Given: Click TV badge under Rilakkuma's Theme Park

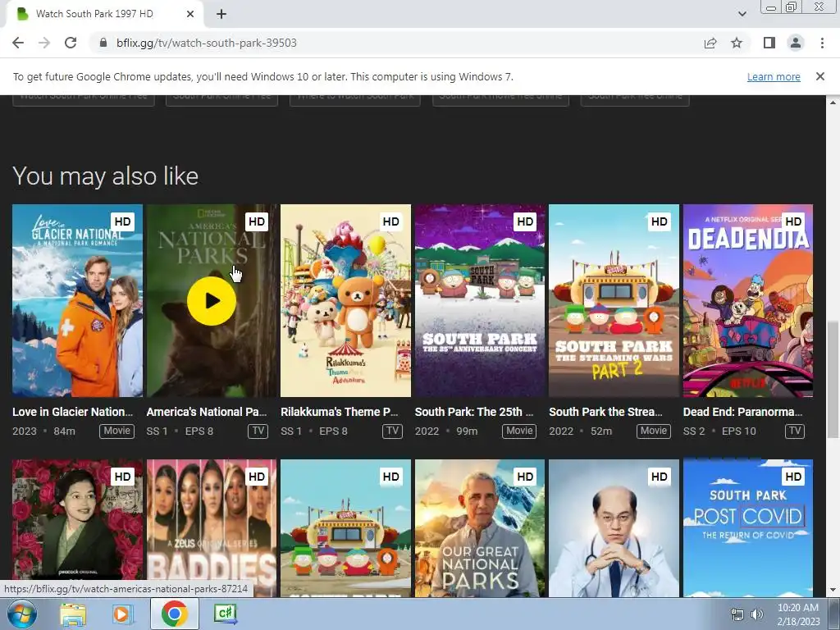Looking at the screenshot, I should [x=393, y=431].
